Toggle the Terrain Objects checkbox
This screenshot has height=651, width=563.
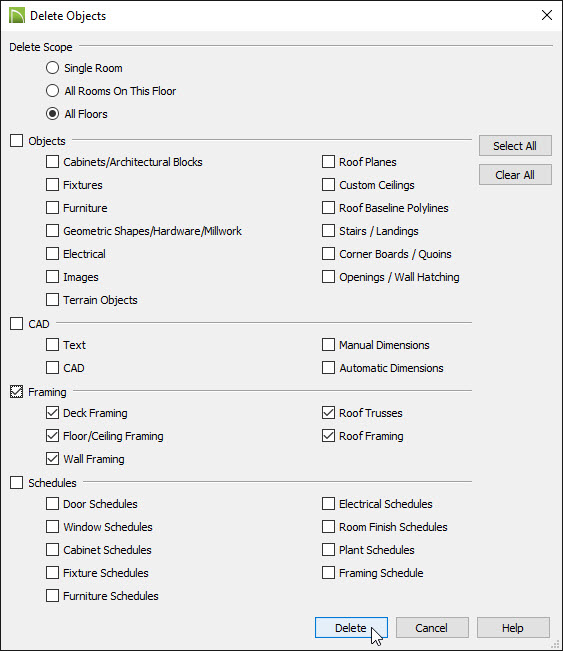[52, 299]
